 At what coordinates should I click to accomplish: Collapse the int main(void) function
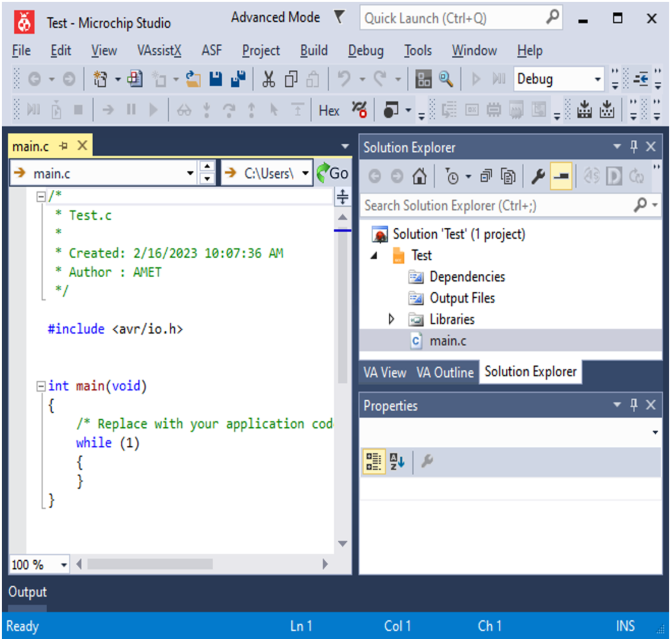[x=41, y=386]
